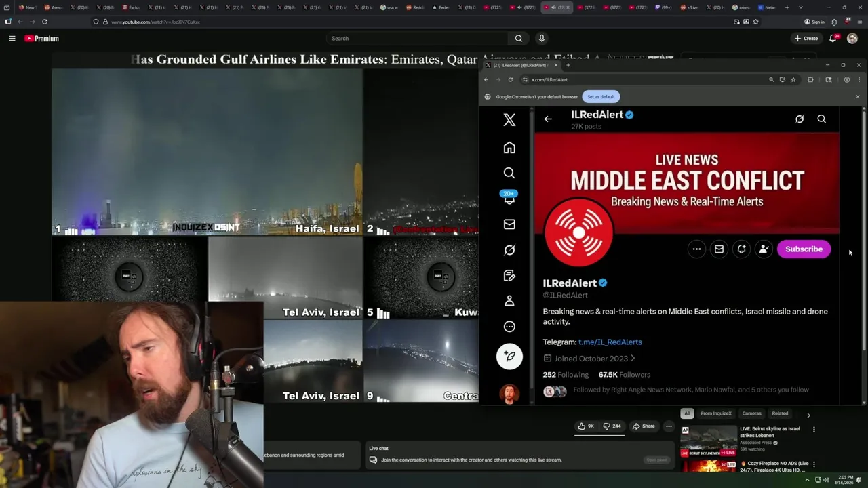Dismiss the default browser infobar

point(857,97)
